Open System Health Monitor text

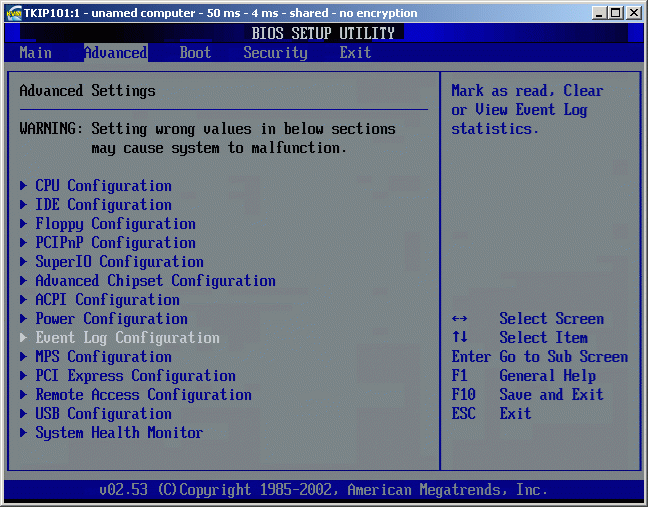[119, 433]
